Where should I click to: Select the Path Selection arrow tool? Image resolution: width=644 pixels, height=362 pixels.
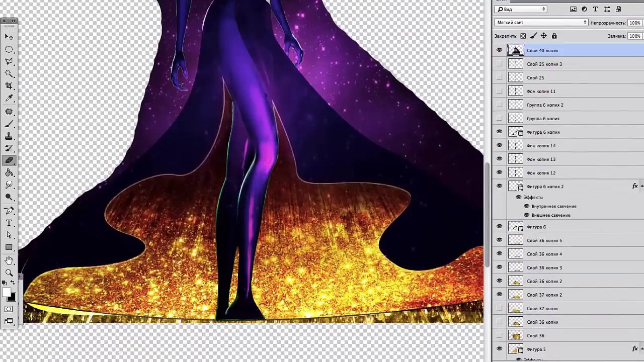9,235
